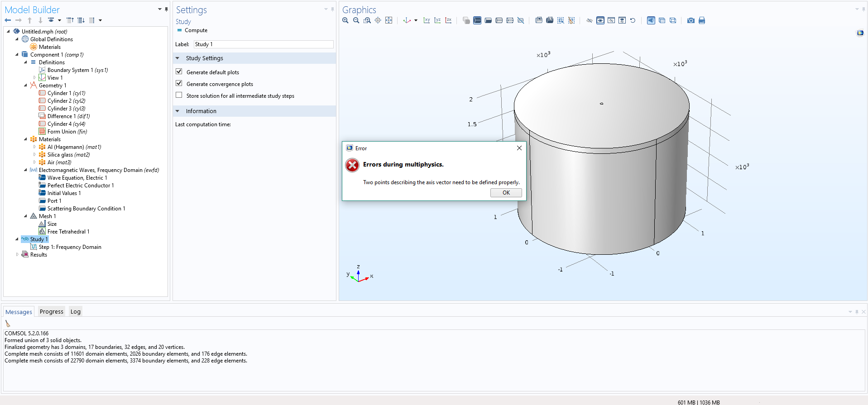Switch to the XY plane view
868x405 pixels.
[x=427, y=20]
